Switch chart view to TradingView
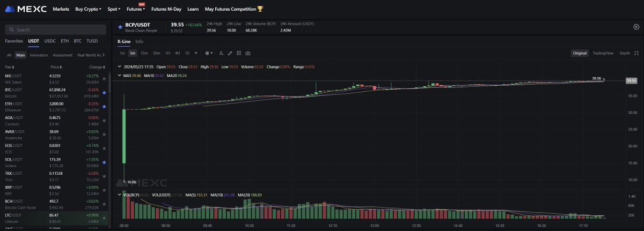Image resolution: width=644 pixels, height=231 pixels. (603, 53)
